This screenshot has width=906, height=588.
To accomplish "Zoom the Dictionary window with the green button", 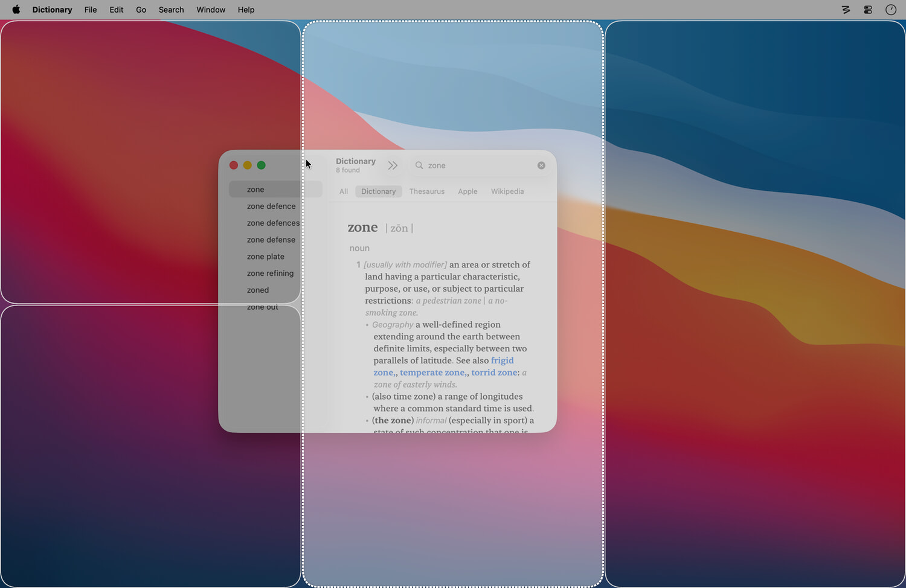I will 262,165.
